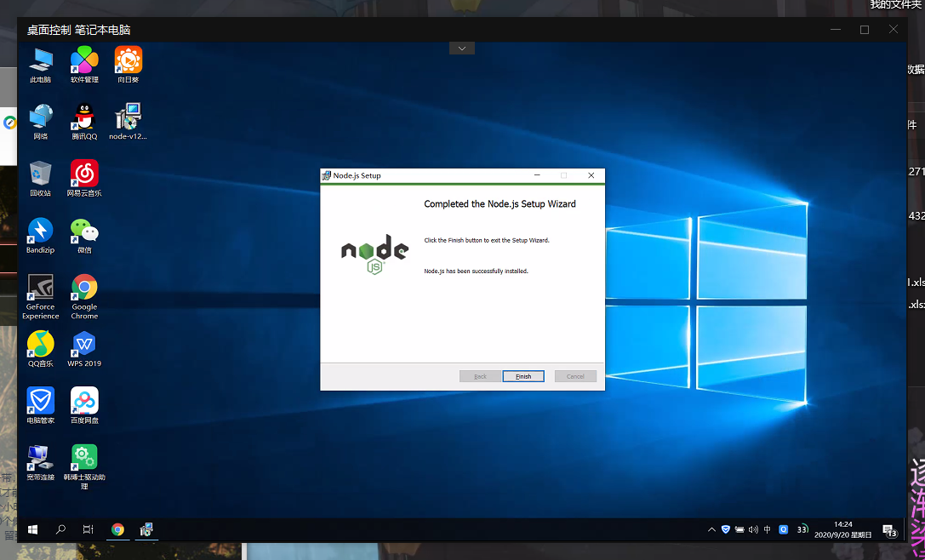925x560 pixels.
Task: Open the Recycle Bin desktop icon
Action: click(40, 174)
